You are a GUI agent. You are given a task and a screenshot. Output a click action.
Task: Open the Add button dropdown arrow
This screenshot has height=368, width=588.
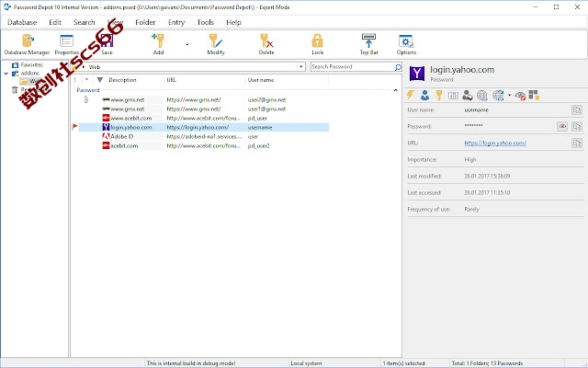(x=187, y=44)
